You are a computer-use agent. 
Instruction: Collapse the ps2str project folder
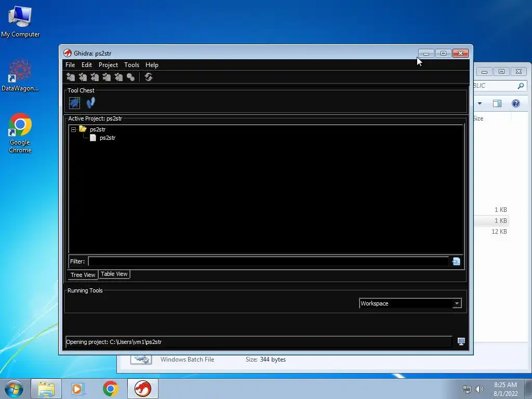pyautogui.click(x=73, y=129)
